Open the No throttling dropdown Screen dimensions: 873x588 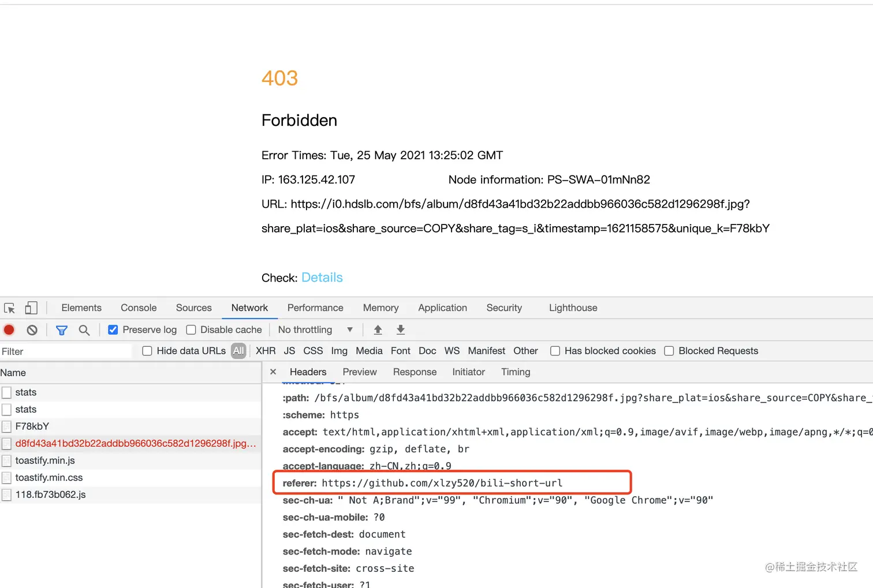coord(315,330)
